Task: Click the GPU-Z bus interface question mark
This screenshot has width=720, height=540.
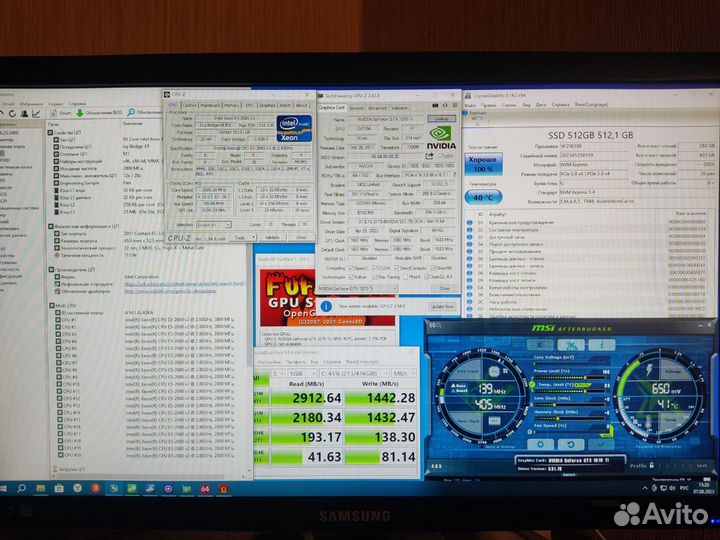Action: tap(455, 175)
